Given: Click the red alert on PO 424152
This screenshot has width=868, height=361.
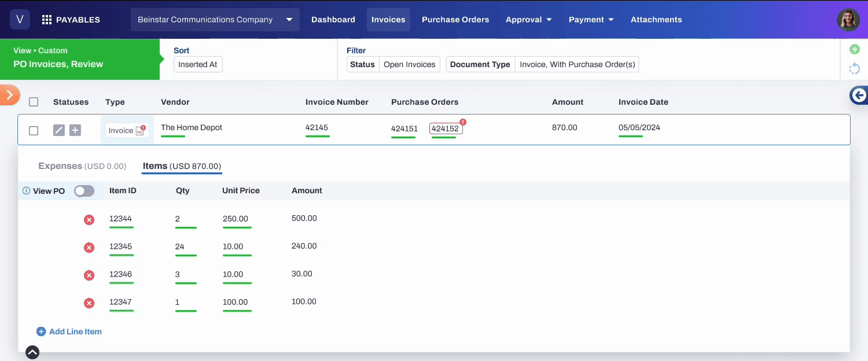Looking at the screenshot, I should click(x=463, y=122).
